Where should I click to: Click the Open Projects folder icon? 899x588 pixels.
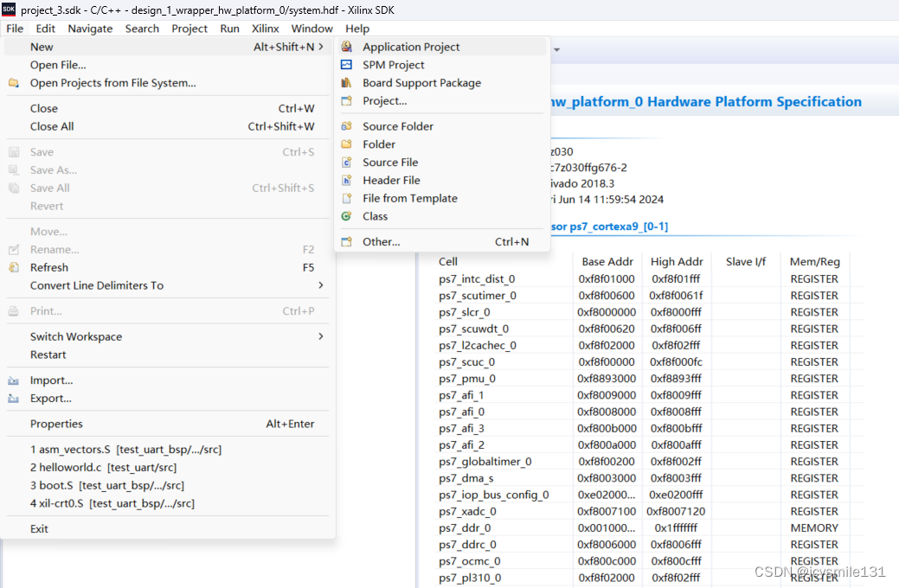tap(14, 83)
